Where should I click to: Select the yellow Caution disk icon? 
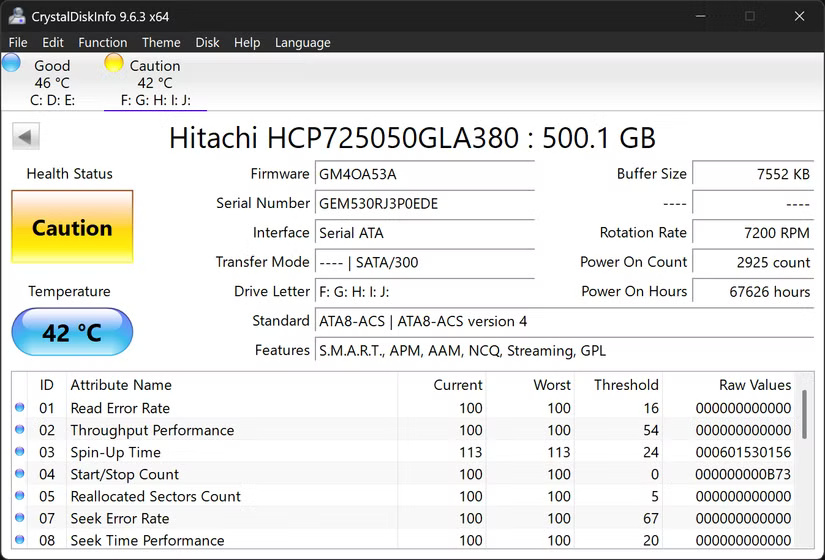pyautogui.click(x=114, y=63)
